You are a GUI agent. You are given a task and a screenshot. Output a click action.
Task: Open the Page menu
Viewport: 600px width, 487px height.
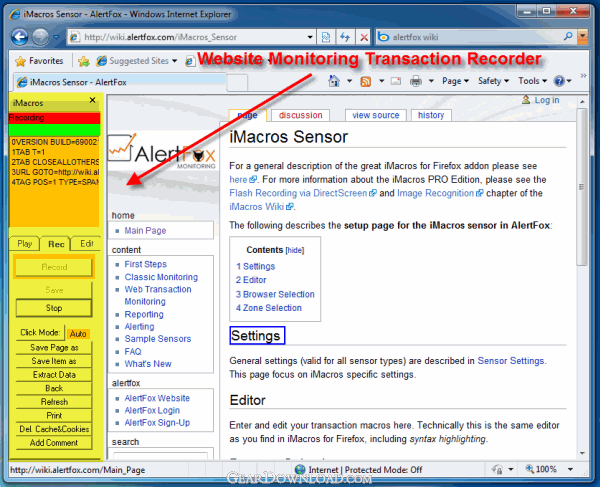click(455, 81)
